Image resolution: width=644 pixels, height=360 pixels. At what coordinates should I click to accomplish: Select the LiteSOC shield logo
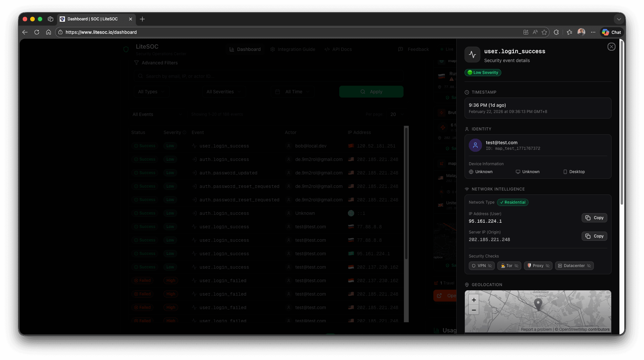126,49
